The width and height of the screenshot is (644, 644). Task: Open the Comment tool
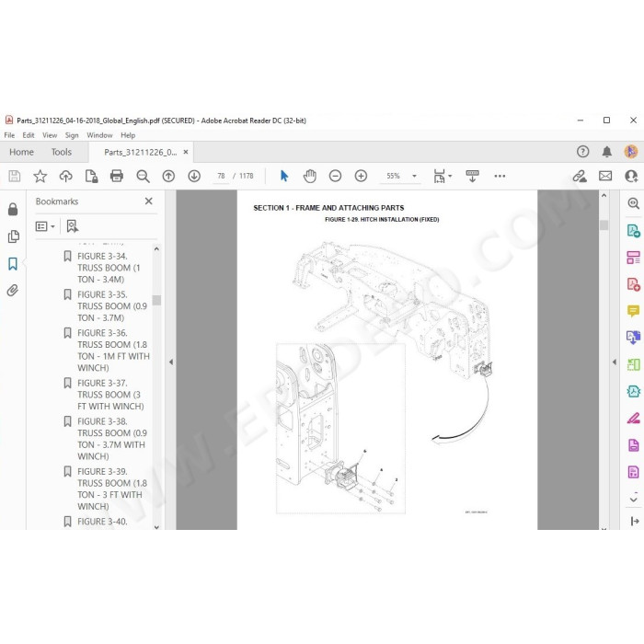click(633, 311)
